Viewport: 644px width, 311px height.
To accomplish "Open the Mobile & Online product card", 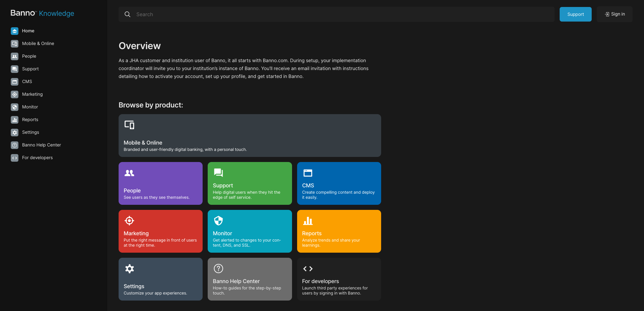I will coord(250,135).
